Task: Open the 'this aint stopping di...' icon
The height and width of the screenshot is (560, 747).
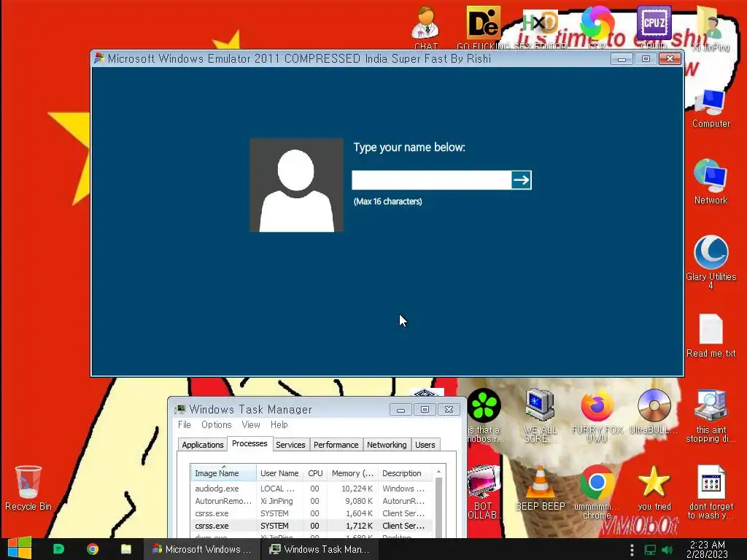Action: (711, 415)
